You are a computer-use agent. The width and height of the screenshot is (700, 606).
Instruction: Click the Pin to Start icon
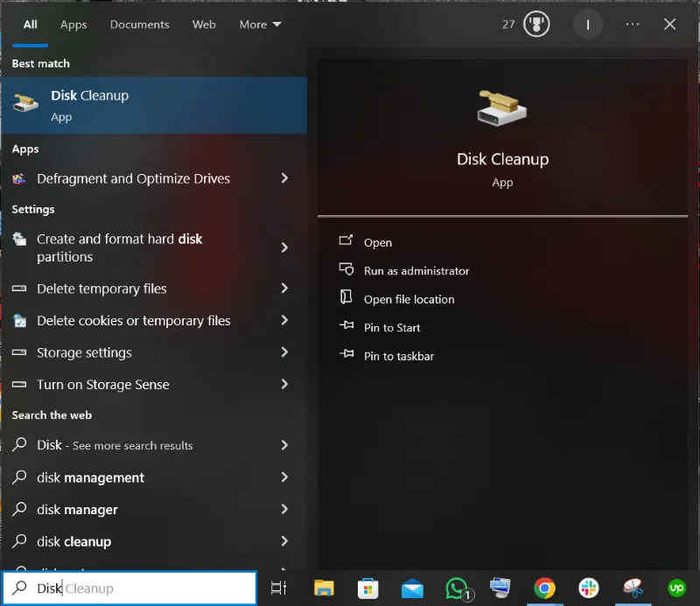[346, 328]
